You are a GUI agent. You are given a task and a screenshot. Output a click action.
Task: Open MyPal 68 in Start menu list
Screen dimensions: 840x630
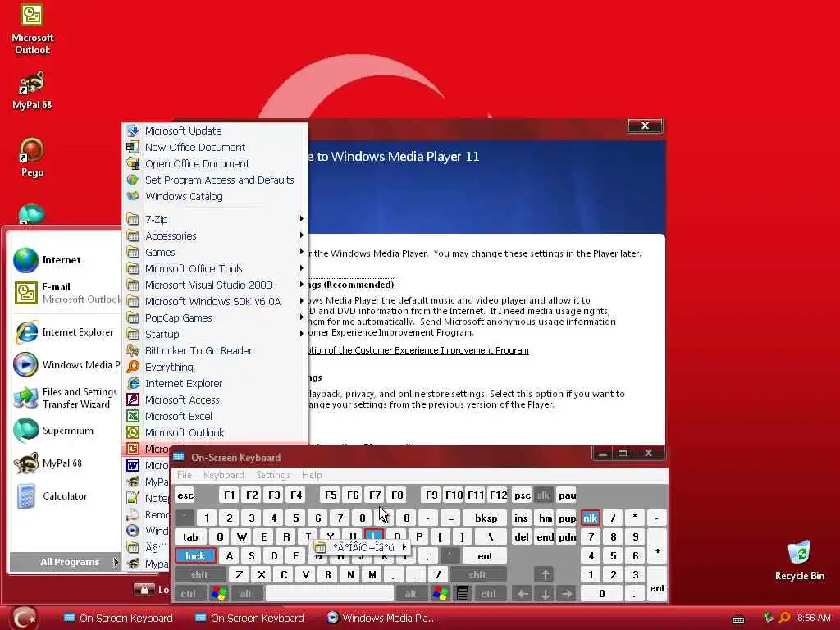[48, 463]
